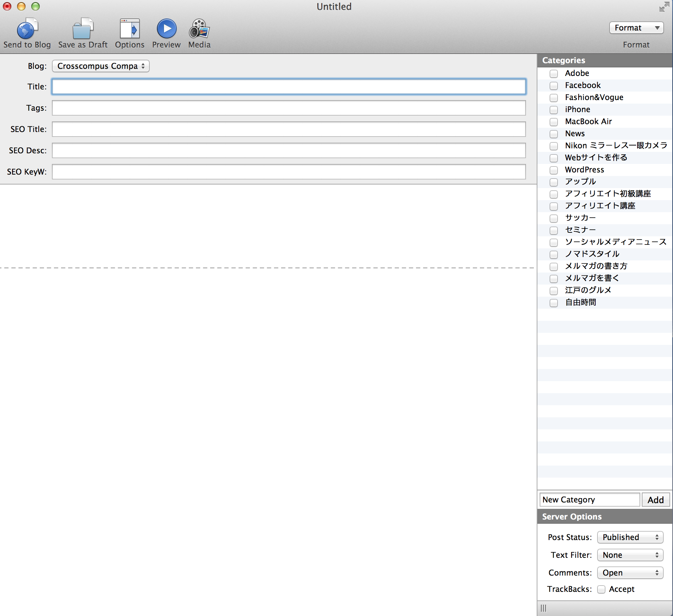
Task: Open the Format dropdown
Action: [x=636, y=28]
